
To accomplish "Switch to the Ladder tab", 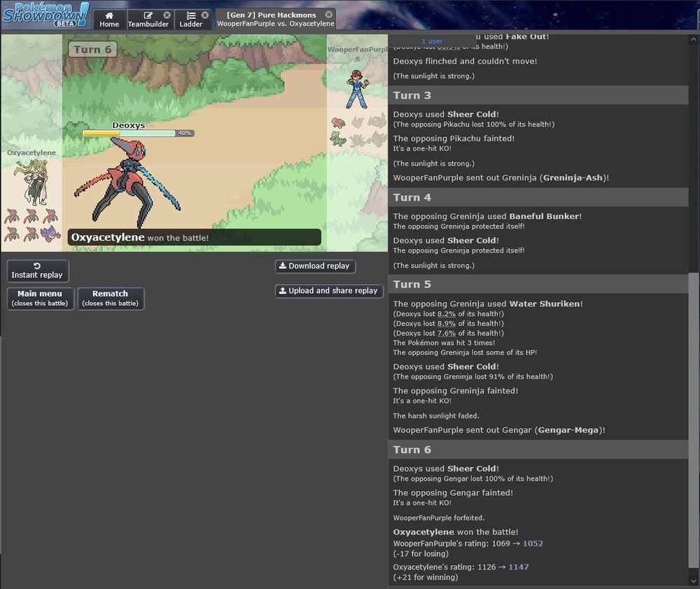I will [190, 20].
